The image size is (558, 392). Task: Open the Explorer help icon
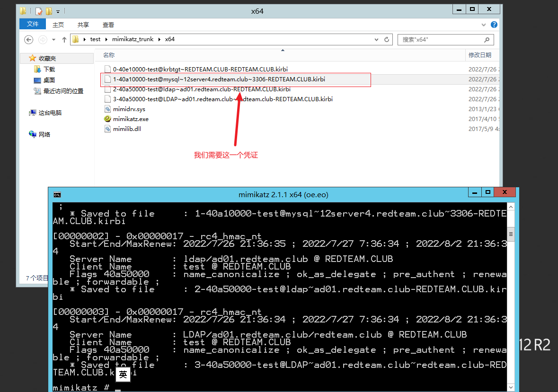494,25
